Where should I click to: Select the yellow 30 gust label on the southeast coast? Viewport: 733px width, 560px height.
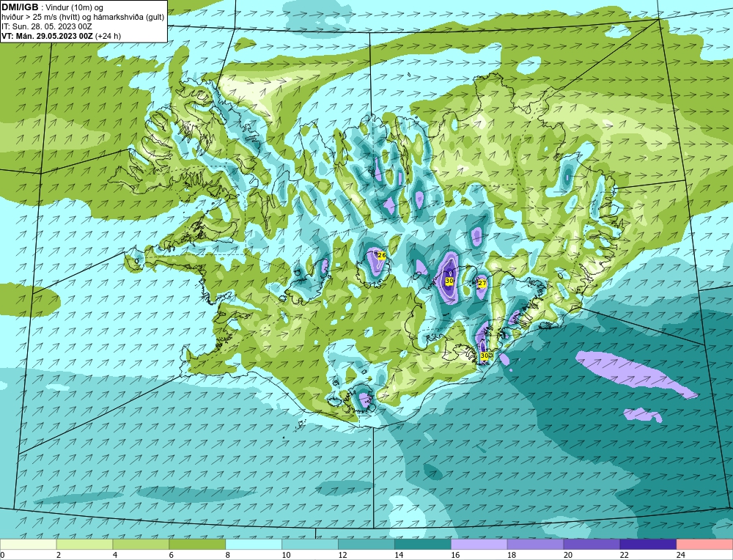[x=485, y=355]
